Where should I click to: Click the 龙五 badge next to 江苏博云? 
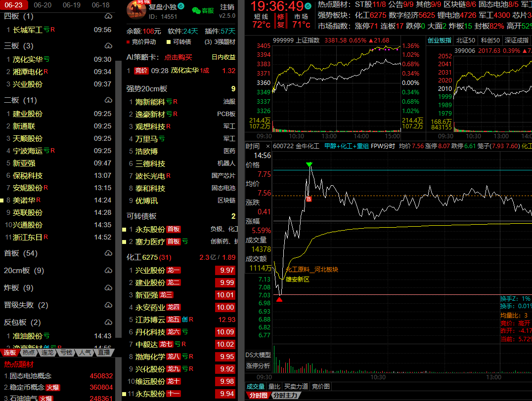click(174, 320)
